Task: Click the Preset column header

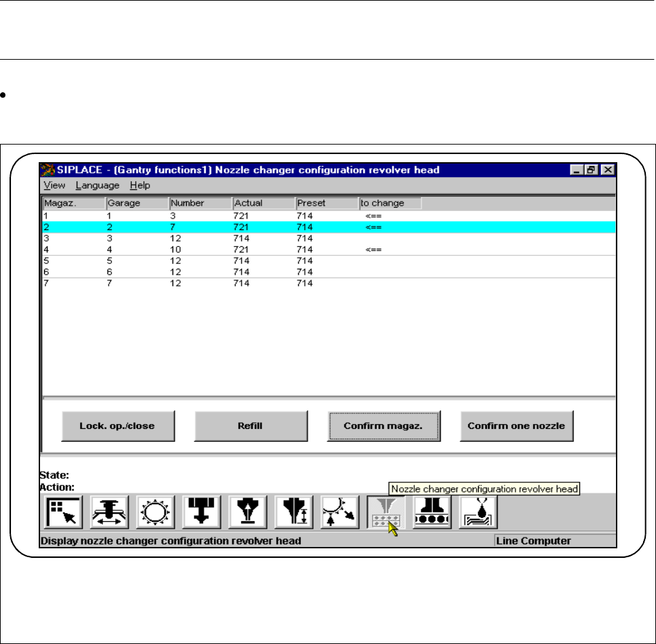Action: coord(327,203)
